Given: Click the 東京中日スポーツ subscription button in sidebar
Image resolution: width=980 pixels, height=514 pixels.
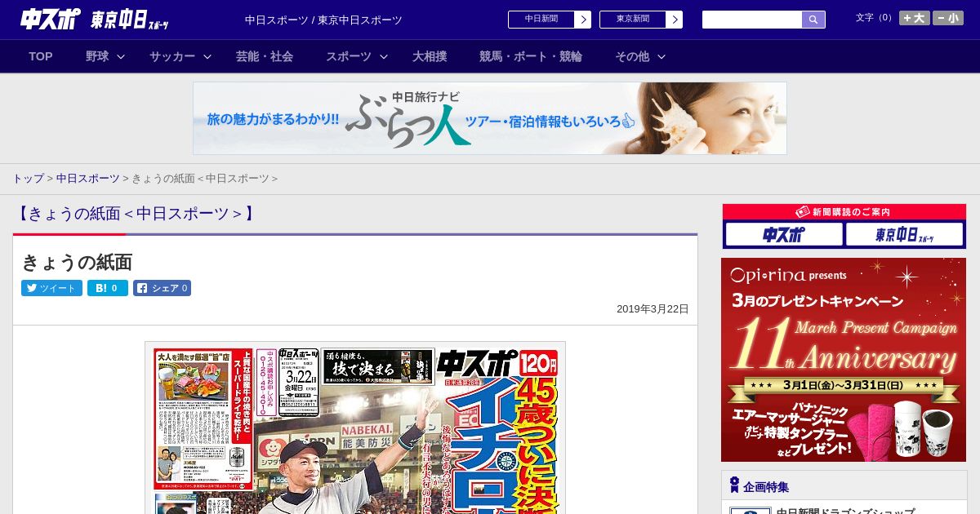Looking at the screenshot, I should pos(905,235).
